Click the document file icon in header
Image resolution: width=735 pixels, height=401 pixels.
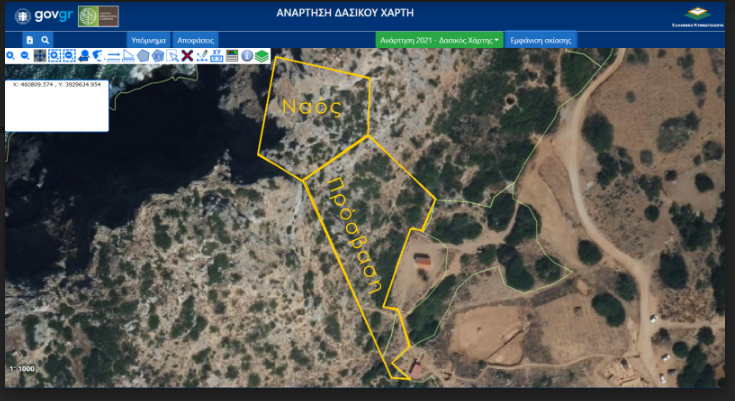point(30,40)
